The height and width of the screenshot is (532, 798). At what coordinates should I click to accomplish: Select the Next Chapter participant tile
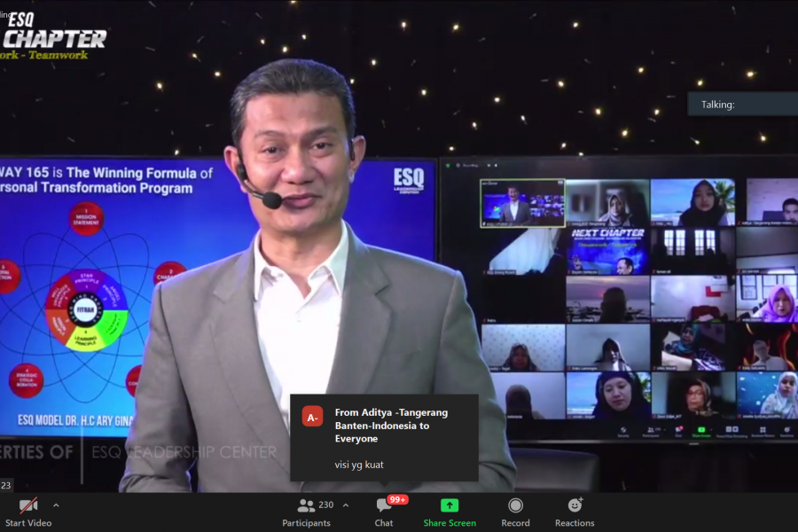(607, 251)
